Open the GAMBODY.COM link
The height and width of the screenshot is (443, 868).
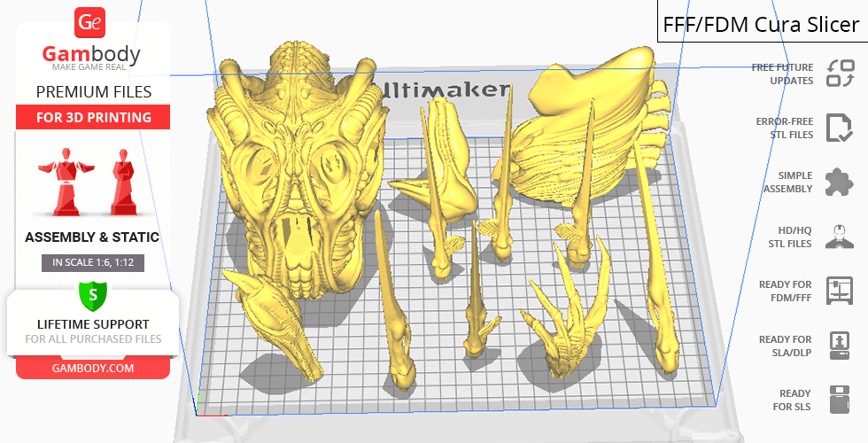pos(92,368)
